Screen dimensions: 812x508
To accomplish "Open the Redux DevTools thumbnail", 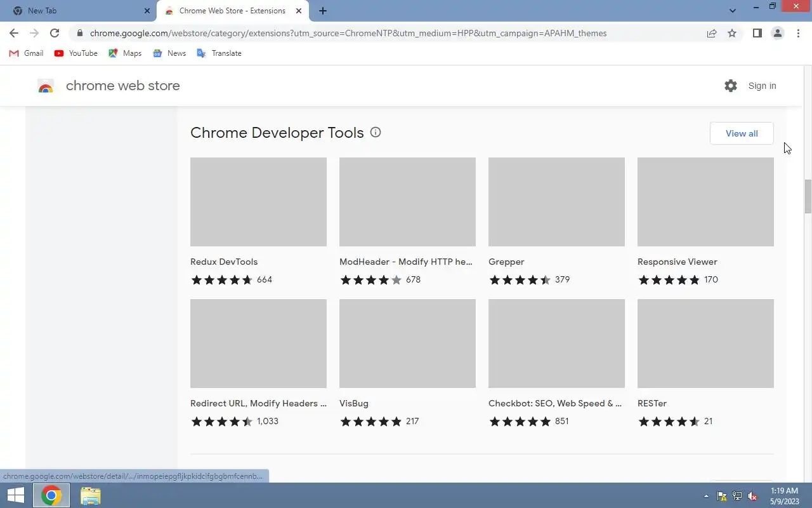I will pos(258,202).
